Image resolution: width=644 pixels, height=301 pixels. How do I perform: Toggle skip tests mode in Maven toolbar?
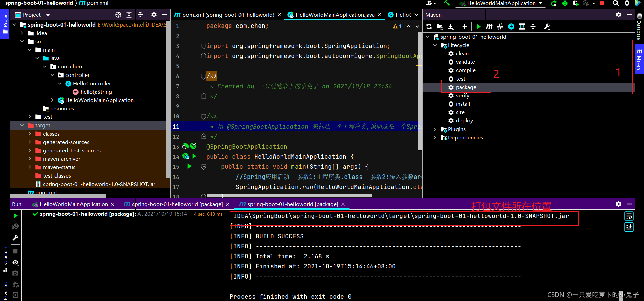pos(511,27)
